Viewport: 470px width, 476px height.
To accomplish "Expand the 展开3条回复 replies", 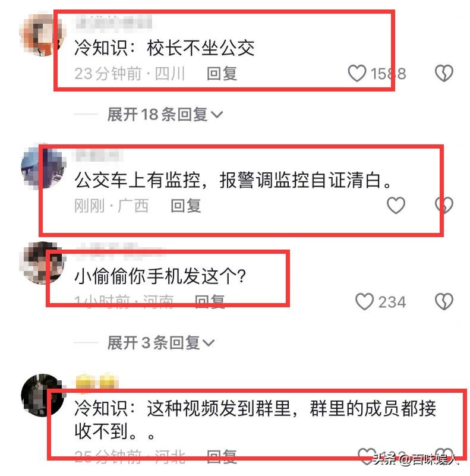I will click(161, 343).
